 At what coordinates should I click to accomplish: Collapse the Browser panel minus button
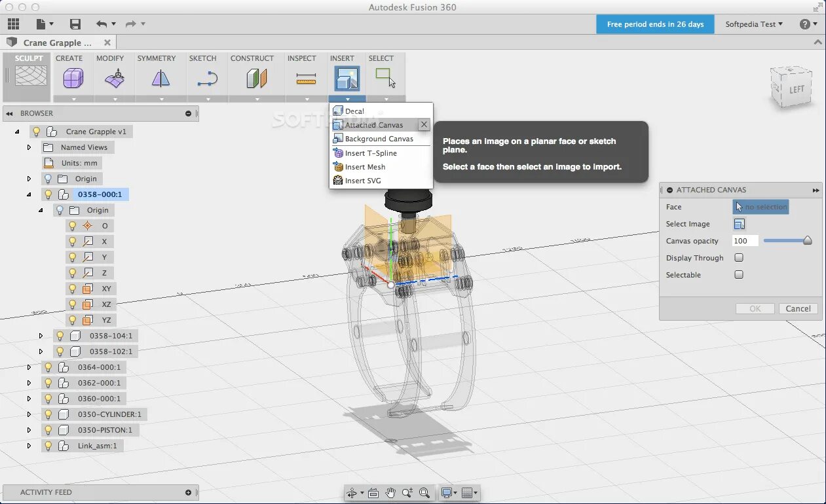click(x=189, y=113)
